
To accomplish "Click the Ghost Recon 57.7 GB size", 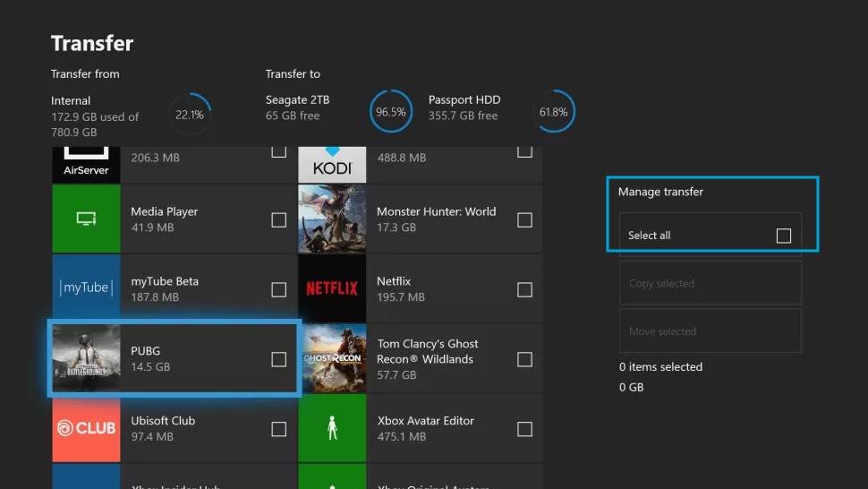I will coord(396,375).
